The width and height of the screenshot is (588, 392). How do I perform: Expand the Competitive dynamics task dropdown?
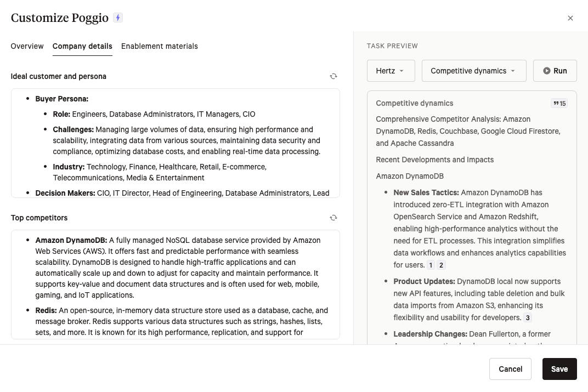tap(473, 71)
